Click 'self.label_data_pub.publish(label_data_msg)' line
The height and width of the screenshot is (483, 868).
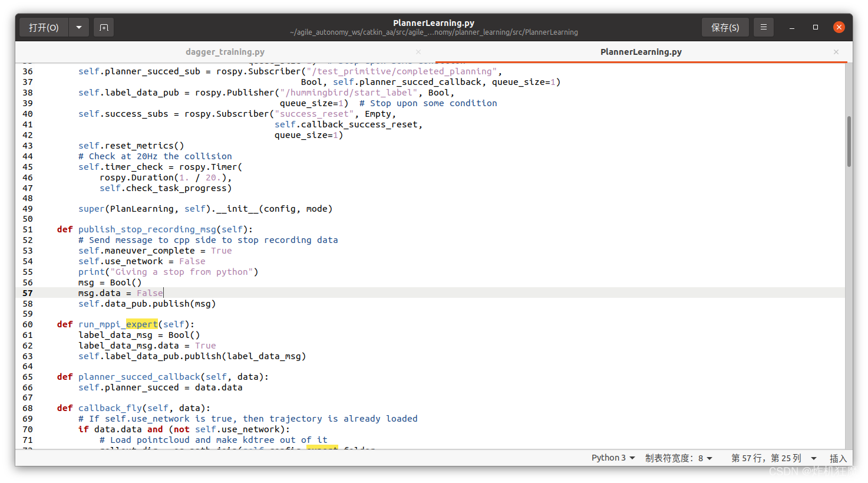[192, 356]
